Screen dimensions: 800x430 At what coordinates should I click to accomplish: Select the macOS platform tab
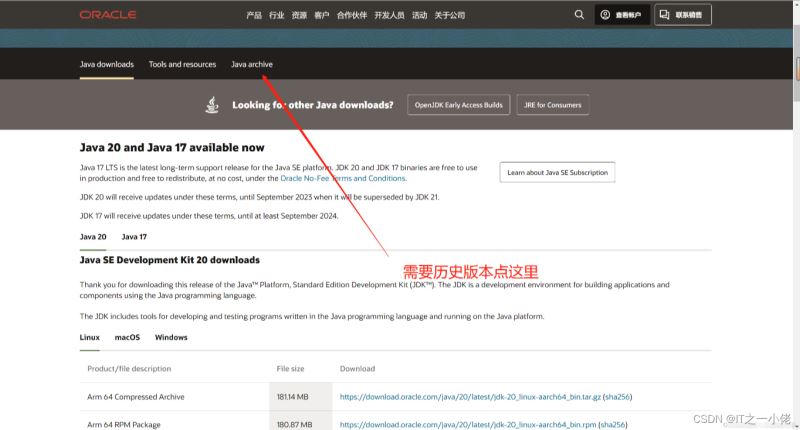[x=127, y=338]
